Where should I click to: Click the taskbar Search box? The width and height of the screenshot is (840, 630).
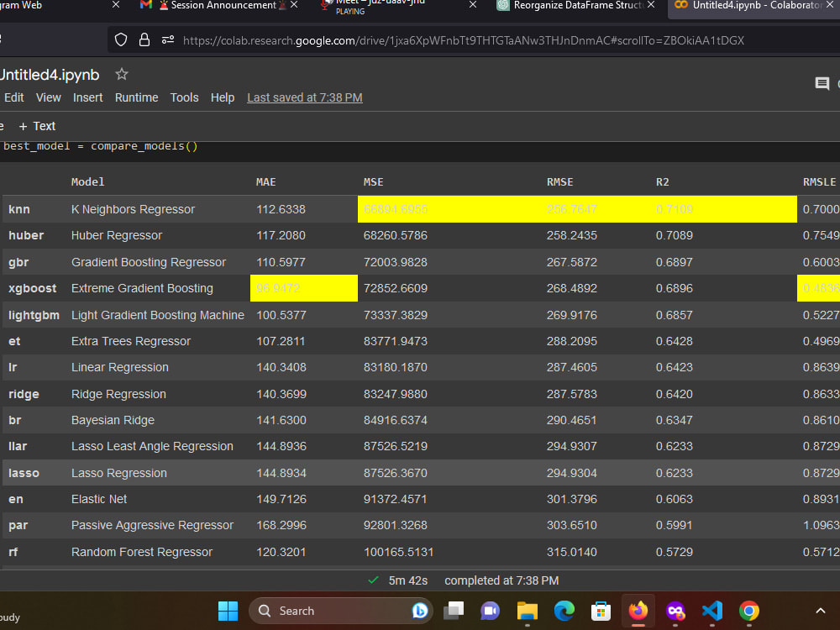point(341,611)
